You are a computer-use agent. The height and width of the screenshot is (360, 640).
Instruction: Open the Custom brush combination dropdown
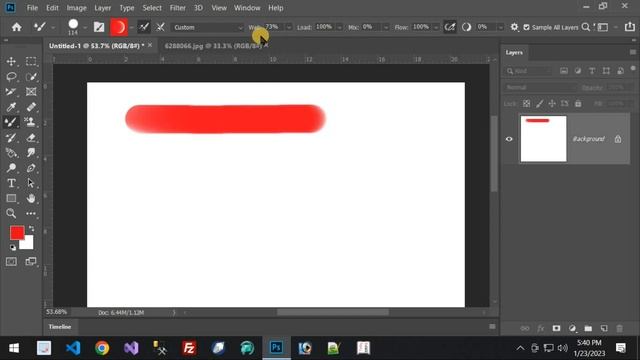[x=207, y=27]
